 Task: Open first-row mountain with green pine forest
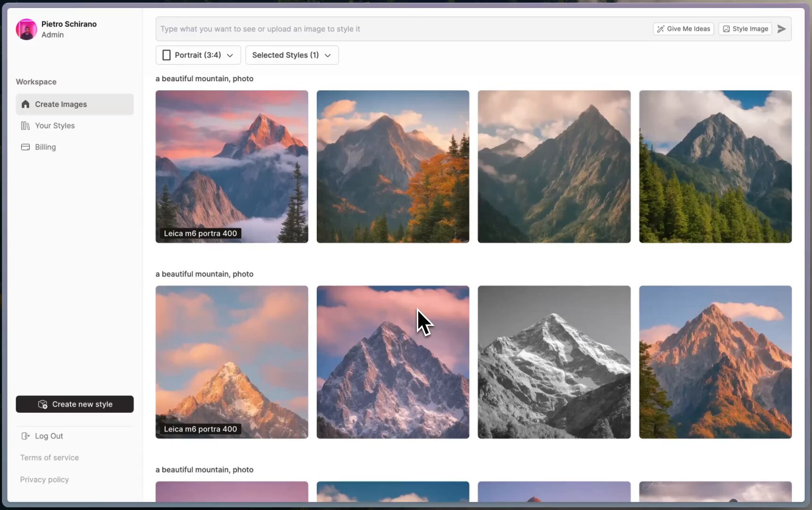[715, 167]
